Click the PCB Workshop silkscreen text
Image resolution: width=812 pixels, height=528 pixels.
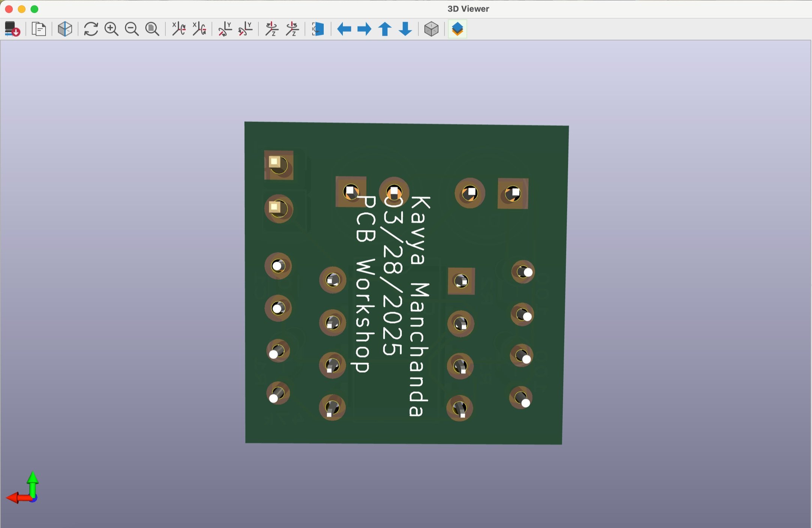click(x=365, y=284)
